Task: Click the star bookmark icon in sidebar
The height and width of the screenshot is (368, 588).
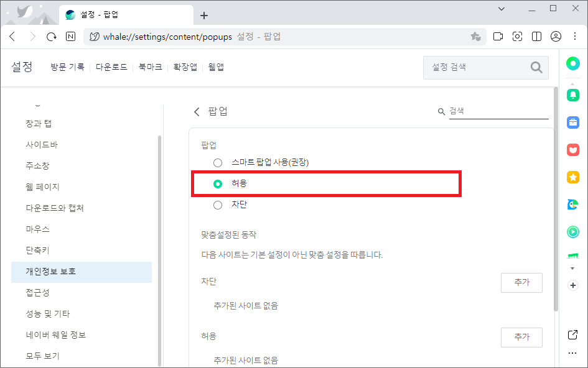Action: [572, 177]
